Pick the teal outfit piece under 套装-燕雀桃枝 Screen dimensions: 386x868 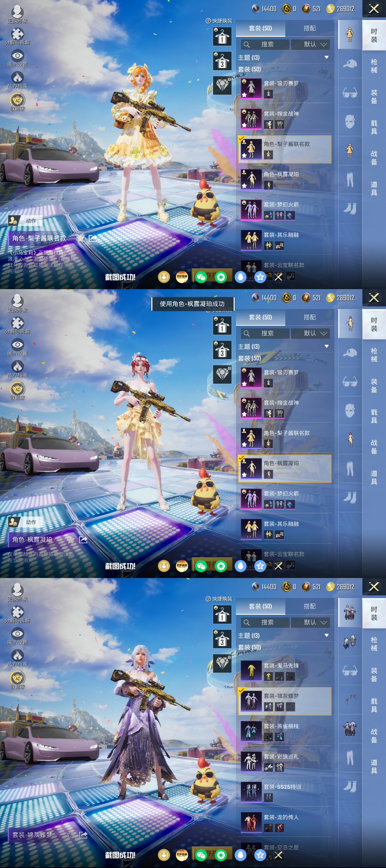(279, 737)
